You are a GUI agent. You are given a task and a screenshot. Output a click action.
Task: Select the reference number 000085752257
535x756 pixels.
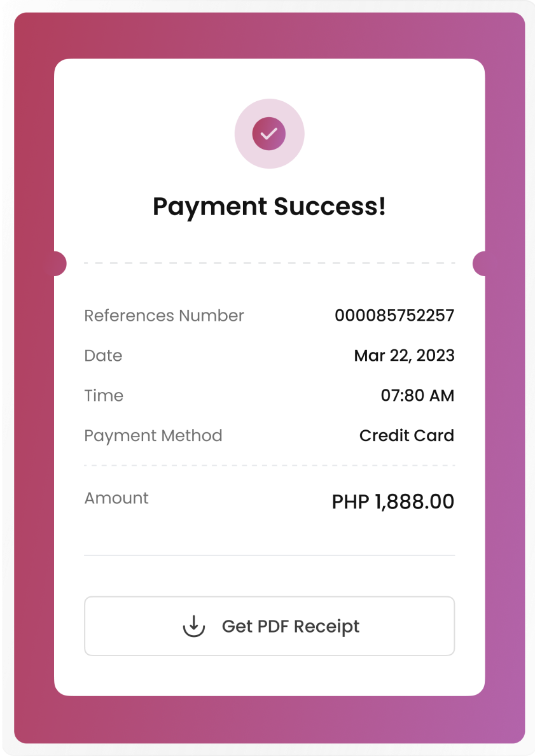click(x=394, y=316)
